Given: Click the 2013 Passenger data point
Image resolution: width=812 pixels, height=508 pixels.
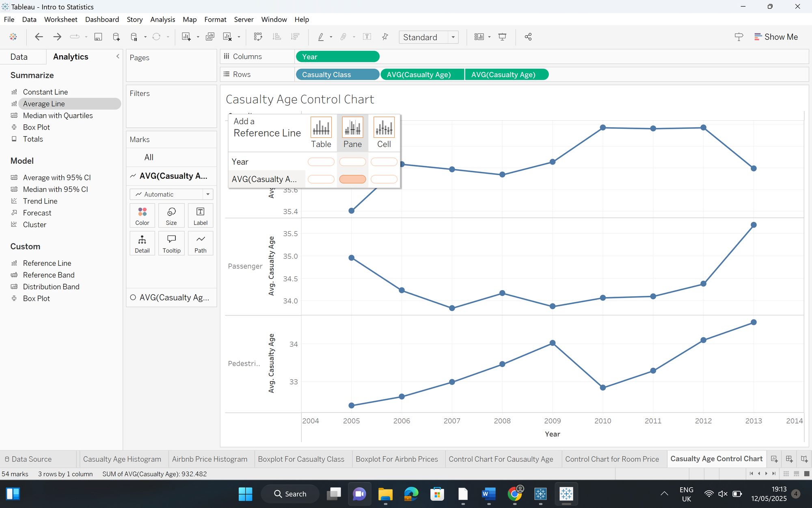Looking at the screenshot, I should click(754, 225).
